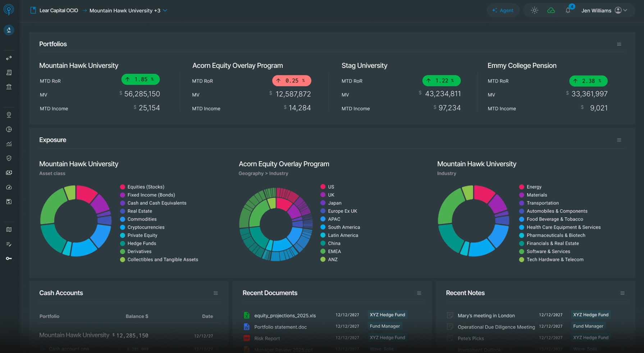
Task: Select the key icon at sidebar bottom
Action: coord(9,258)
